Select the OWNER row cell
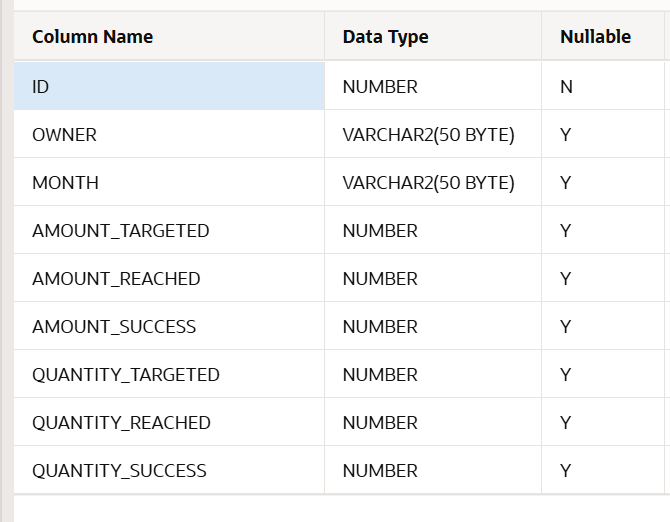 tap(65, 135)
